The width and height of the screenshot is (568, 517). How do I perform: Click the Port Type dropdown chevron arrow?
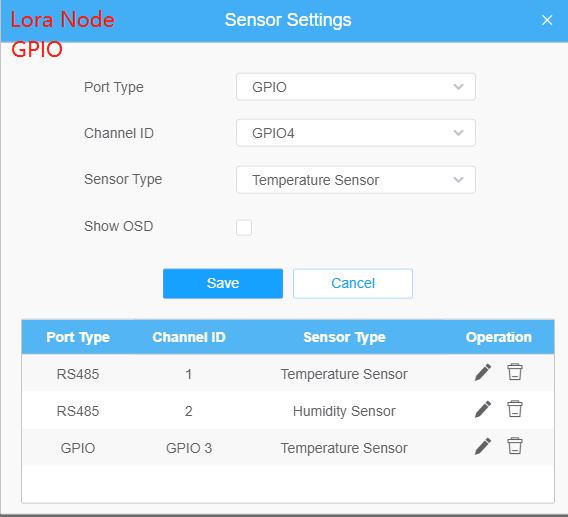459,87
